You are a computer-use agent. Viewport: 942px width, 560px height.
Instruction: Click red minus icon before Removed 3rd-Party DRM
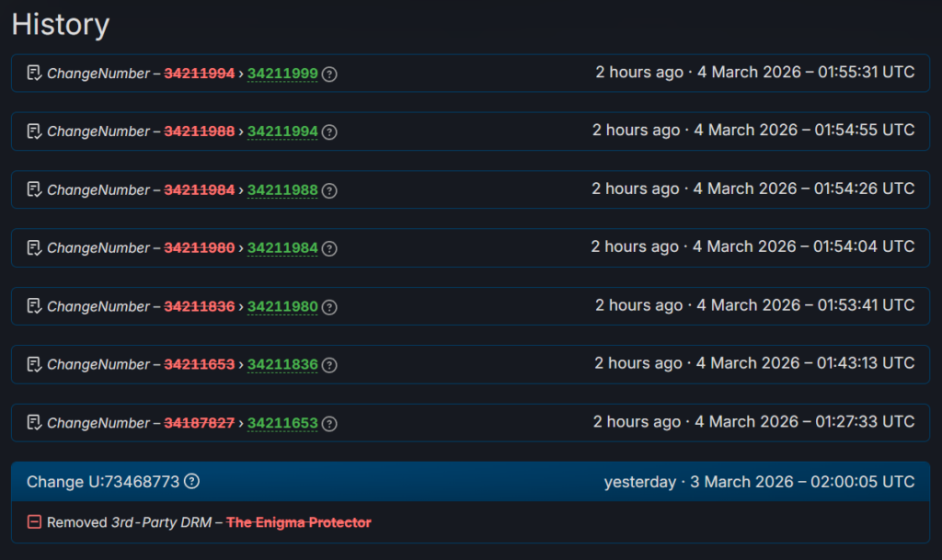tap(34, 522)
